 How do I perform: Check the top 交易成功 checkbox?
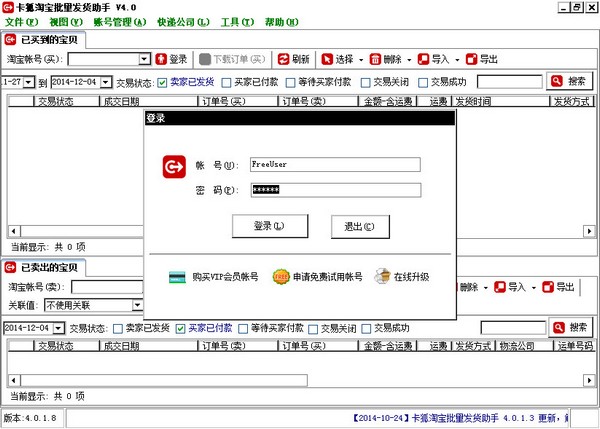coord(423,82)
